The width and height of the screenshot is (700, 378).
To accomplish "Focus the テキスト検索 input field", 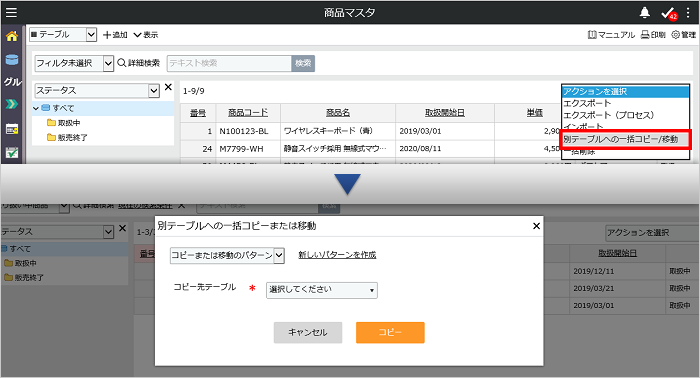I will coord(229,63).
